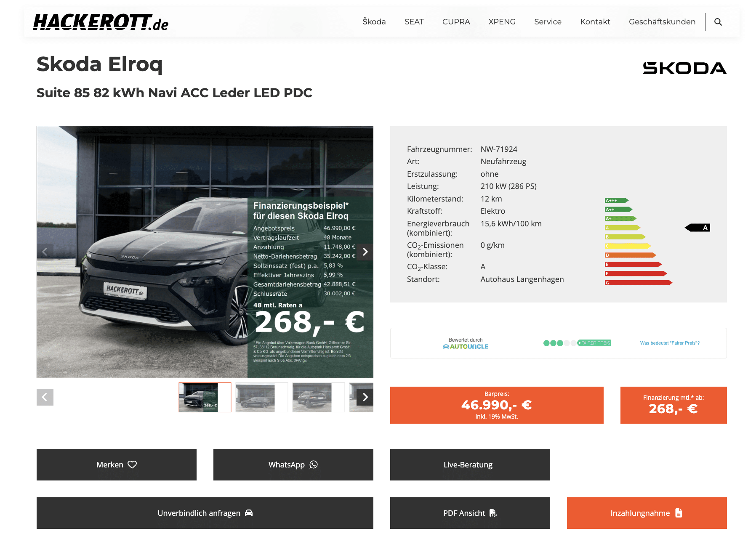Open the Kontakt menu
The height and width of the screenshot is (552, 756).
[x=595, y=22]
